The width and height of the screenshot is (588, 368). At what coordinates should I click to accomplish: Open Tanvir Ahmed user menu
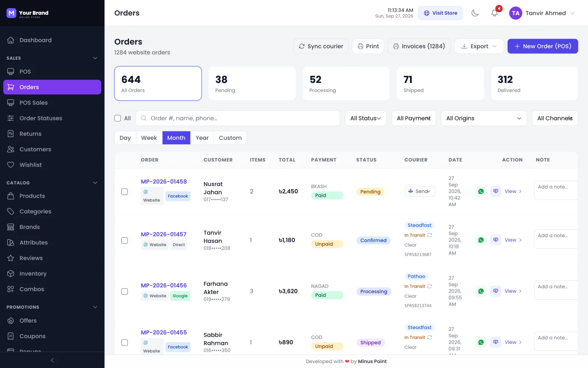pos(542,13)
